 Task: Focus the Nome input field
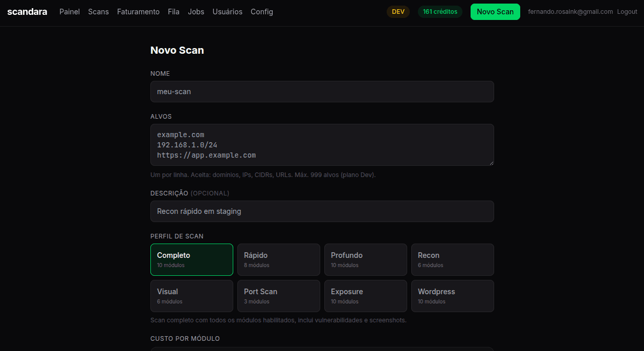322,92
